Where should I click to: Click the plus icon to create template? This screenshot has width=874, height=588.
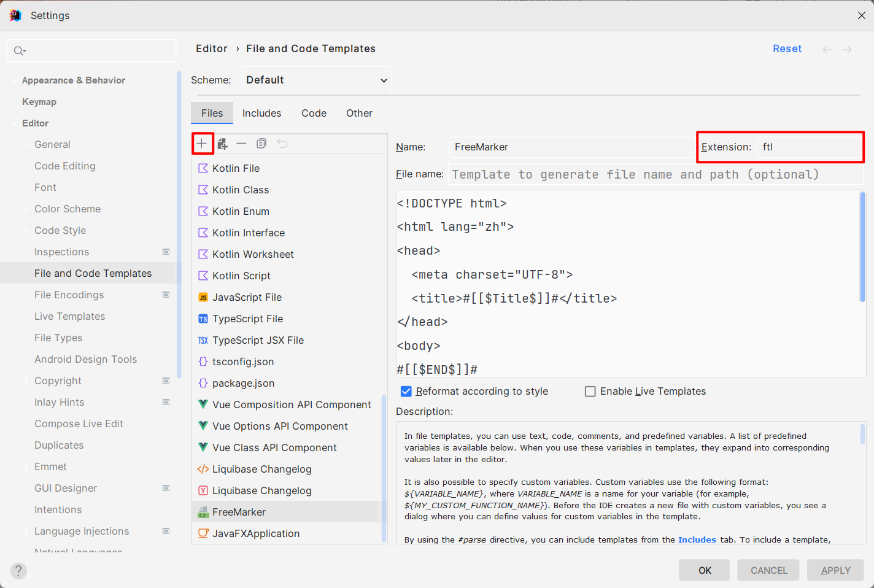(x=202, y=144)
